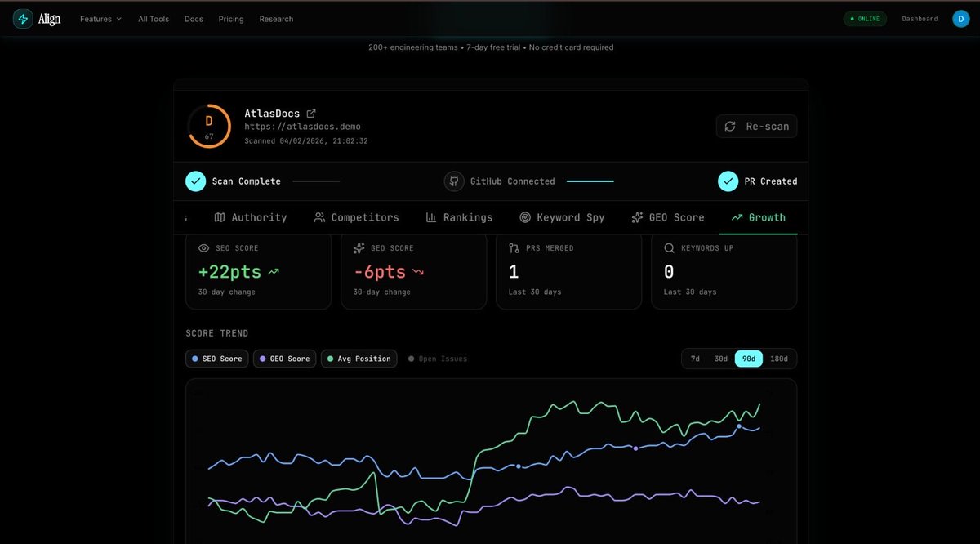Click the GitHub Connected octocat icon
This screenshot has width=980, height=544.
454,181
